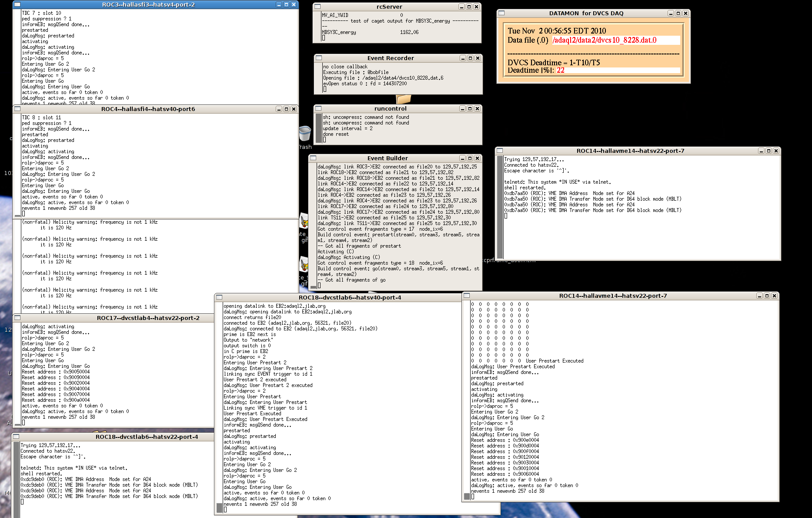Click the date line Tue Nov 2 in DATAMON
This screenshot has height=518, width=812.
[x=557, y=31]
